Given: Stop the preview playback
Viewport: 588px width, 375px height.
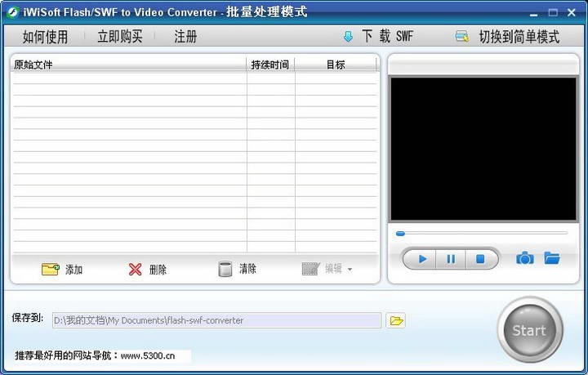Looking at the screenshot, I should [x=480, y=259].
